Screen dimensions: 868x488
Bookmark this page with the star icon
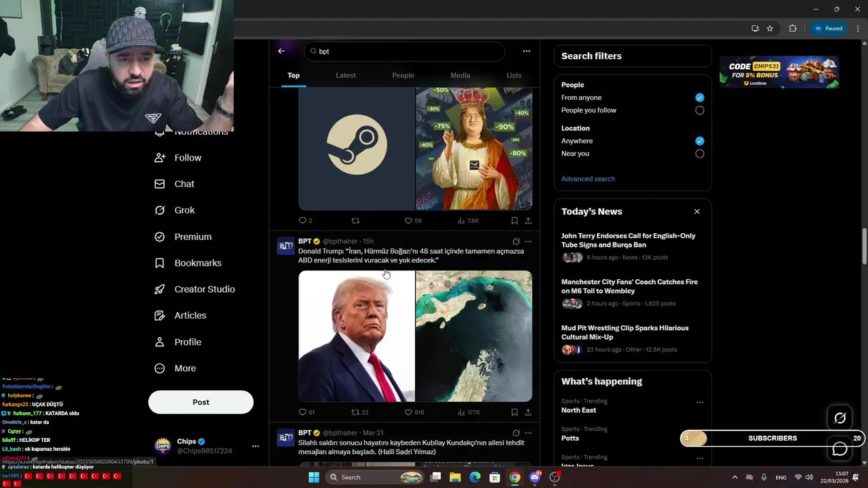770,28
